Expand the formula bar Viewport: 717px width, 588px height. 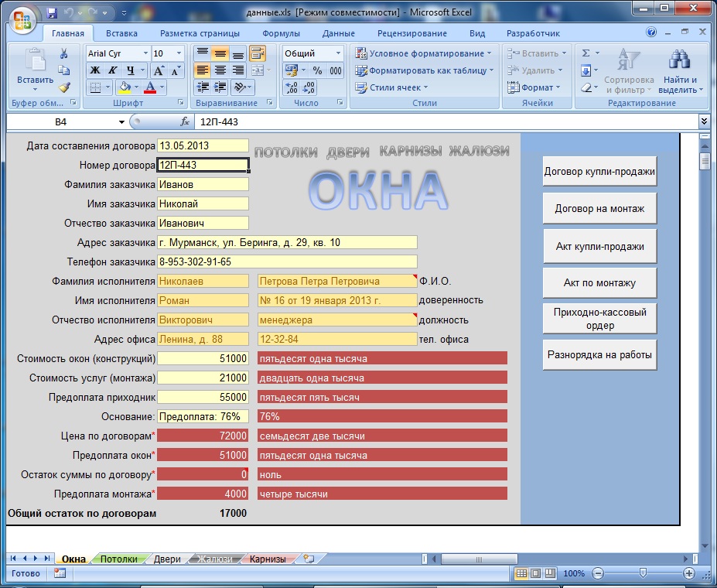[x=704, y=121]
